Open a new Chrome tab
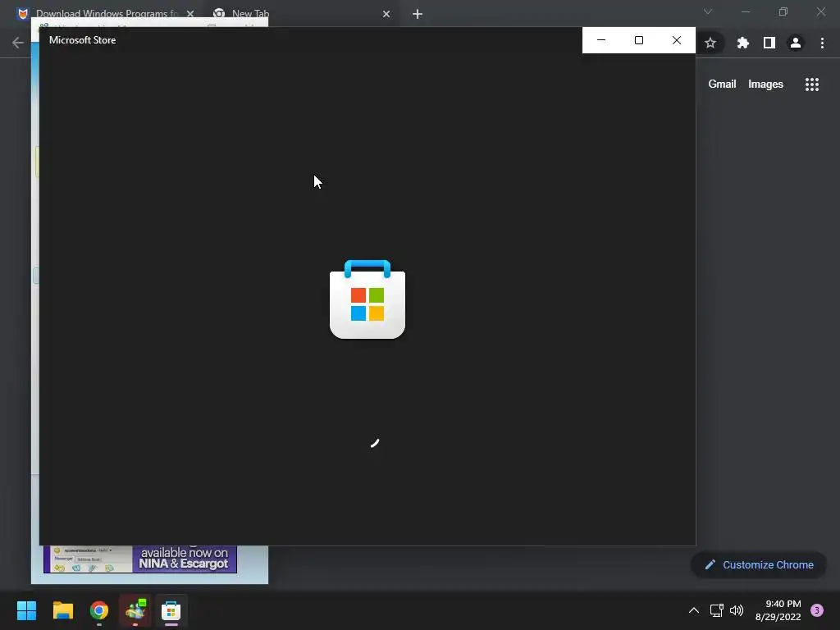Screen dimensions: 840x630 pos(418,14)
